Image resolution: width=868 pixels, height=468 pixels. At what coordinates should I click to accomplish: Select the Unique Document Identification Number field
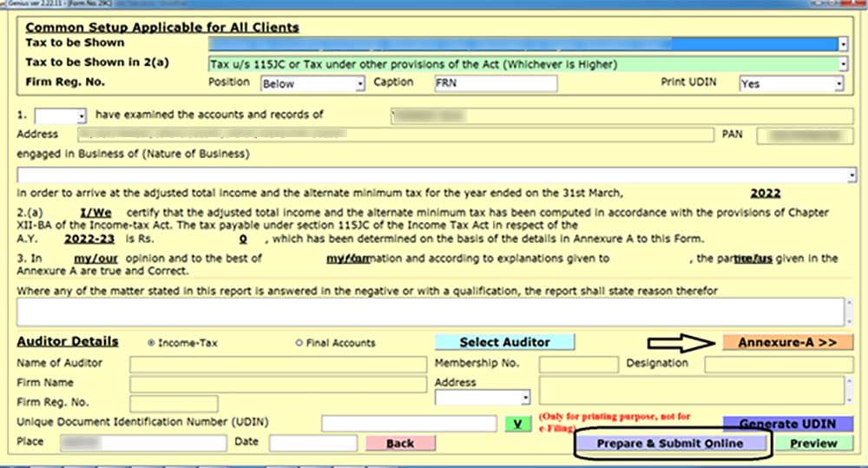[x=408, y=424]
